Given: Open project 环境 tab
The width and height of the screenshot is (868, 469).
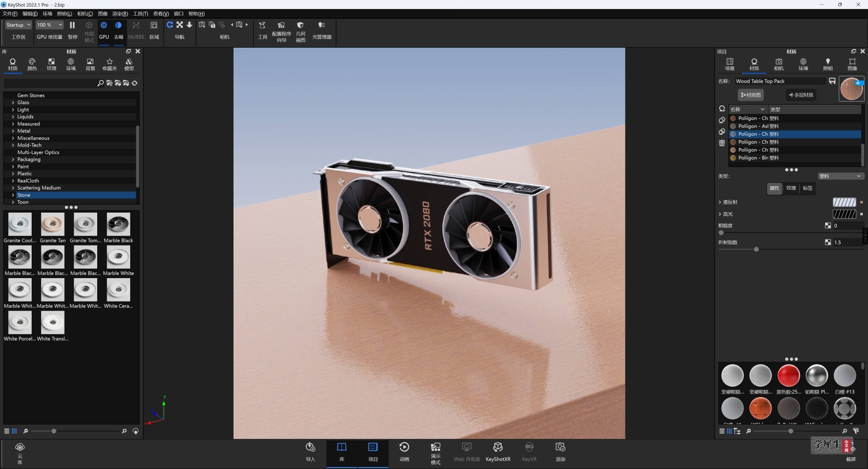Looking at the screenshot, I should click(x=803, y=64).
